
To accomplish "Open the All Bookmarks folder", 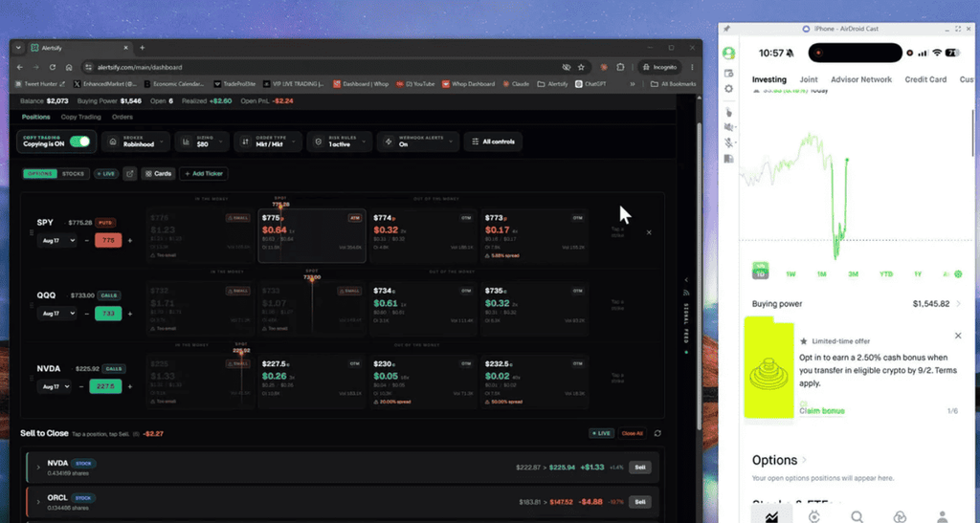I will pos(673,83).
